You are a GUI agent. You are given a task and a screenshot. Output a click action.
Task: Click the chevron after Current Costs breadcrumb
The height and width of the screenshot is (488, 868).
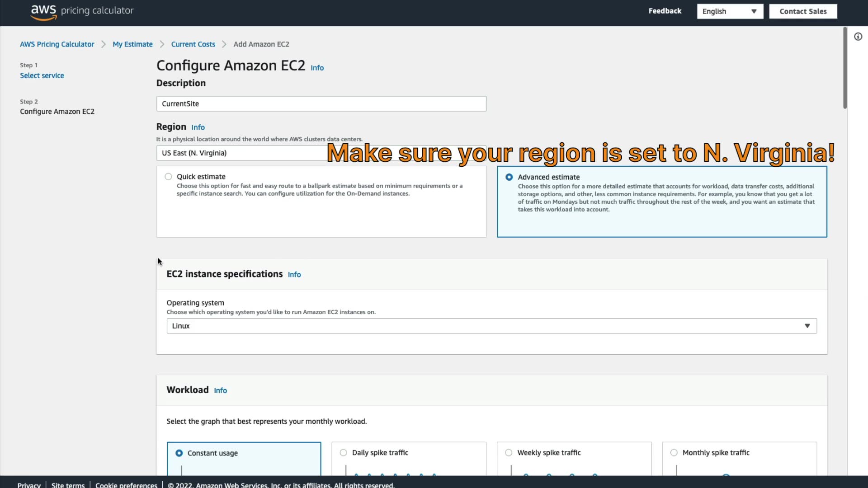click(224, 44)
